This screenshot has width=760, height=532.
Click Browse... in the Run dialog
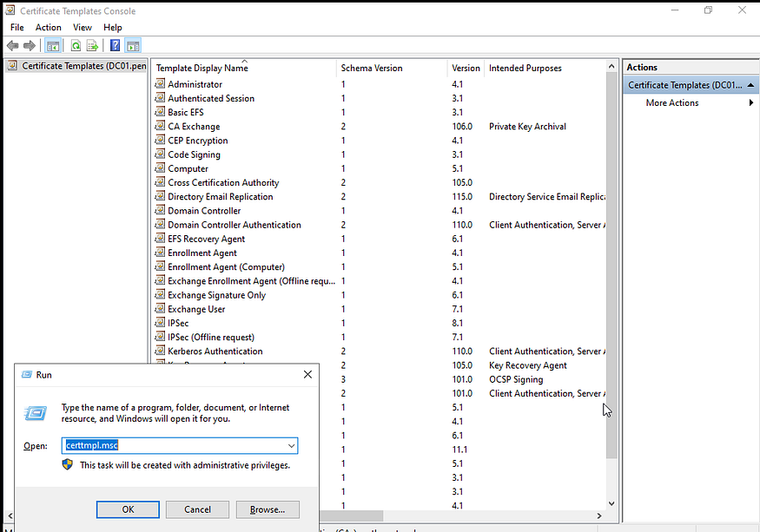tap(268, 509)
